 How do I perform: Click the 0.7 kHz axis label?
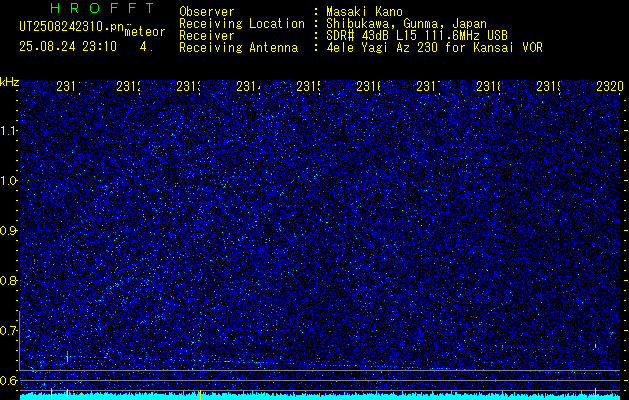9,330
